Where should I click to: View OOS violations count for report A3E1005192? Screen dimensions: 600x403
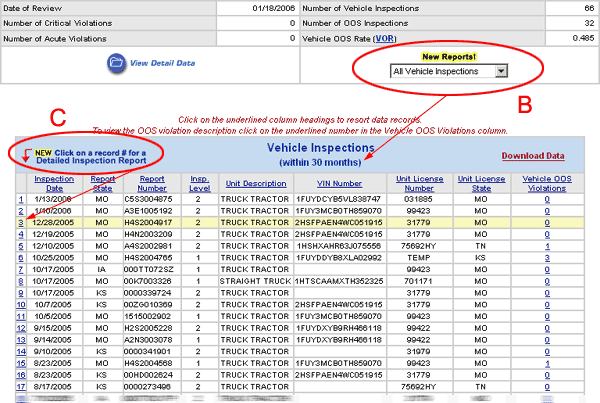[x=547, y=211]
